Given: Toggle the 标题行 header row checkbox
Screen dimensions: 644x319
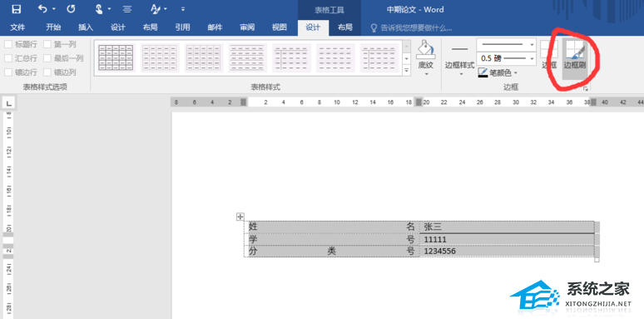Looking at the screenshot, I should tap(8, 44).
